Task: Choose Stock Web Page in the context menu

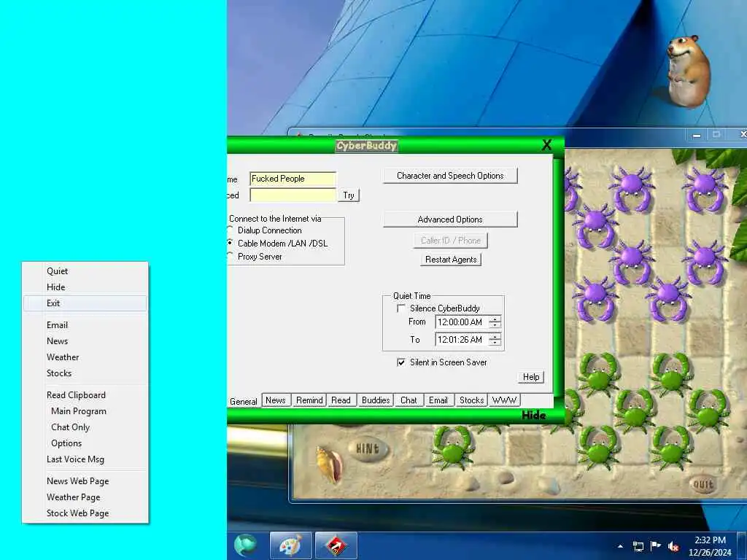Action: 85,513
